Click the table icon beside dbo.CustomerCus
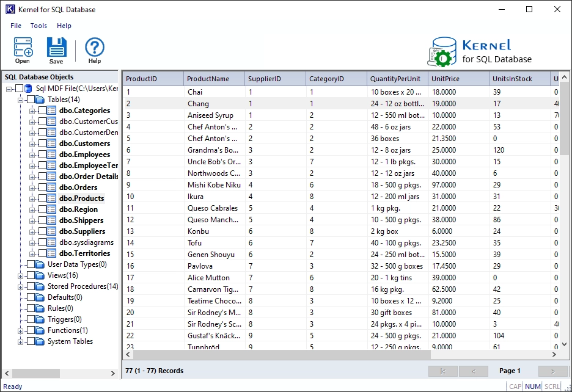Viewport: 572px width, 392px height. (51, 122)
